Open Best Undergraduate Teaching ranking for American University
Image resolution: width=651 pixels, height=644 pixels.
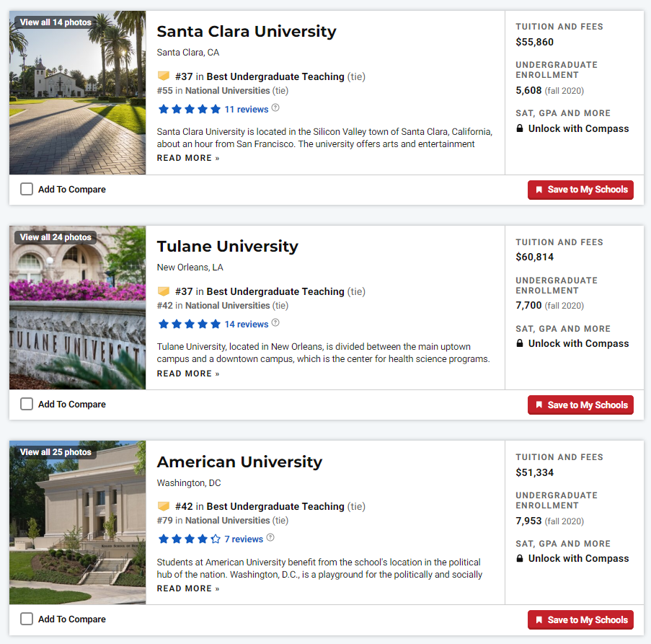[x=275, y=506]
